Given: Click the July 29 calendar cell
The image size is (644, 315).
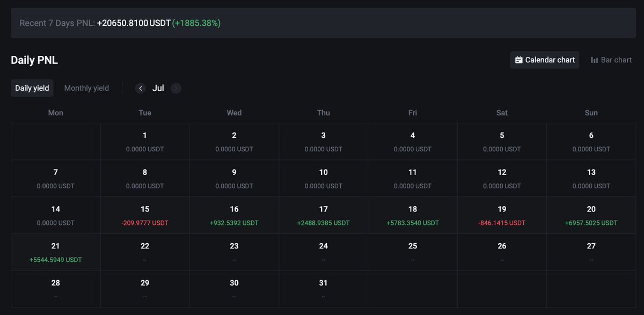Looking at the screenshot, I should coord(145,289).
